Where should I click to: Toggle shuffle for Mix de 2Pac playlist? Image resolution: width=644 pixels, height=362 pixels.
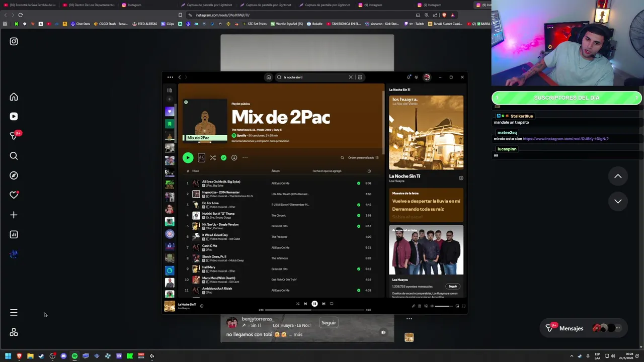click(x=213, y=158)
